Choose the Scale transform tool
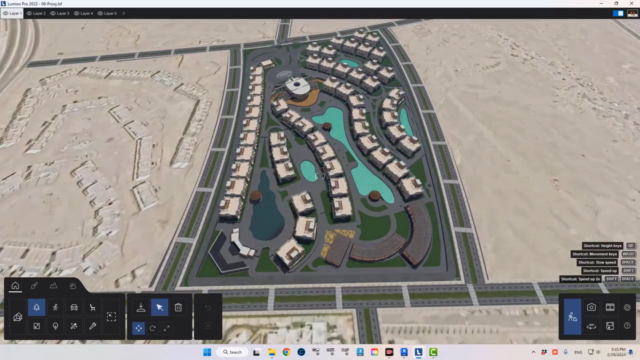The height and width of the screenshot is (360, 640). pyautogui.click(x=167, y=328)
